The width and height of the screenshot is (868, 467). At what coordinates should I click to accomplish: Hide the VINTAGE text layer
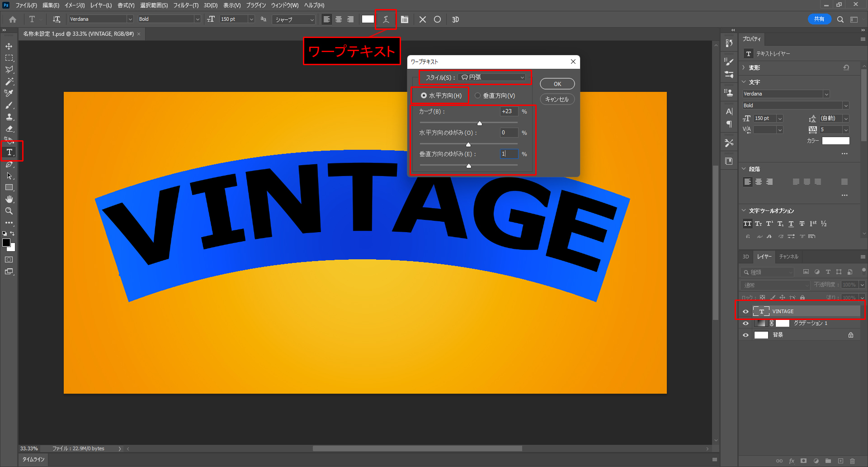tap(745, 311)
